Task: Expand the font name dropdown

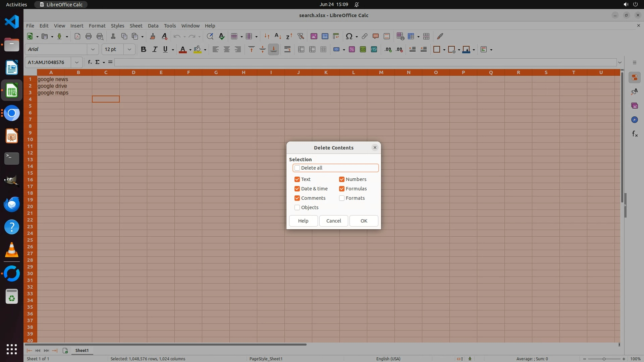Action: pos(93,49)
